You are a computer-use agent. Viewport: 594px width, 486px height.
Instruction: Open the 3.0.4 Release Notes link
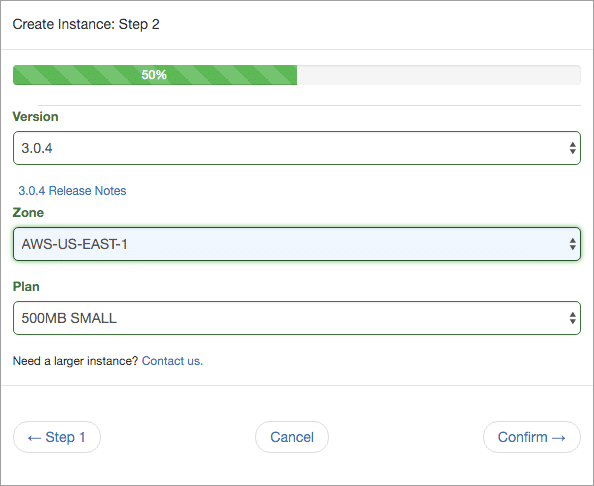coord(72,191)
